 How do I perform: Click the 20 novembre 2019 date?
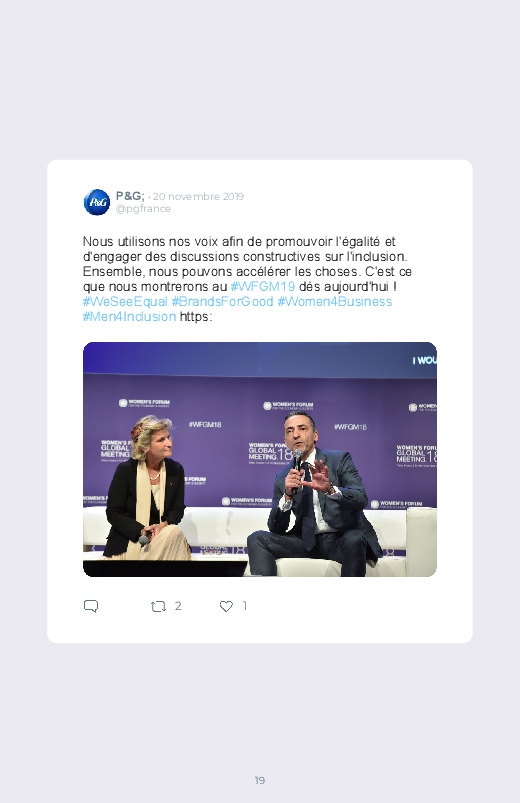(198, 196)
